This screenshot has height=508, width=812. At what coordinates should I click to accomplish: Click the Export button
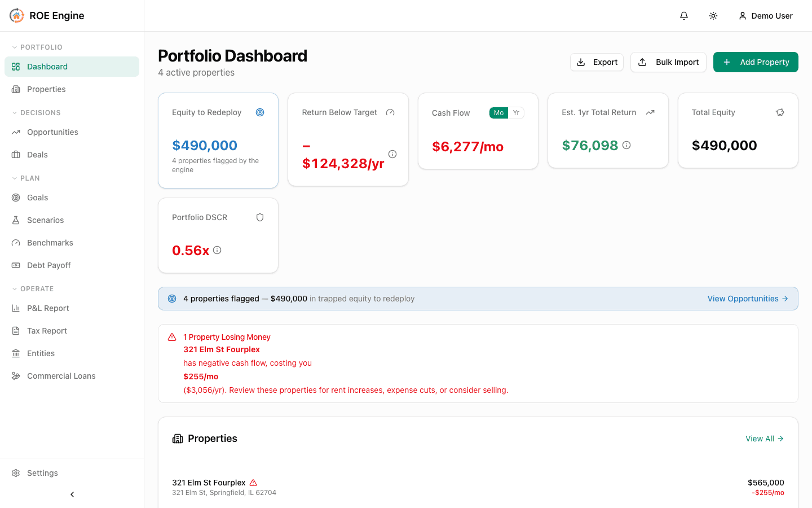(x=597, y=62)
